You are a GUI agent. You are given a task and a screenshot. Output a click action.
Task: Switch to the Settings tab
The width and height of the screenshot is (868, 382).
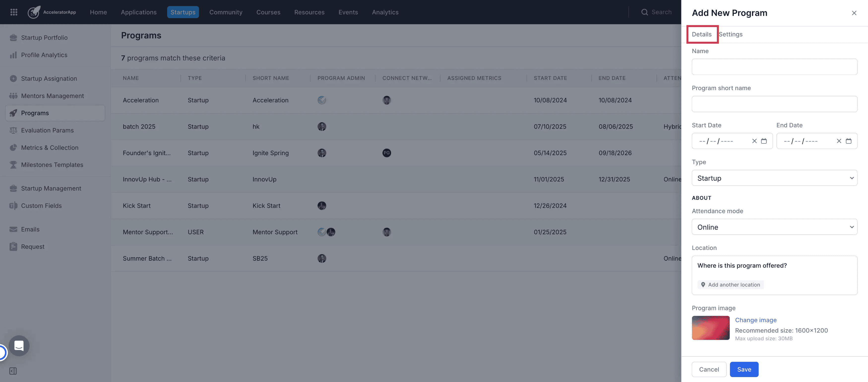pyautogui.click(x=730, y=34)
